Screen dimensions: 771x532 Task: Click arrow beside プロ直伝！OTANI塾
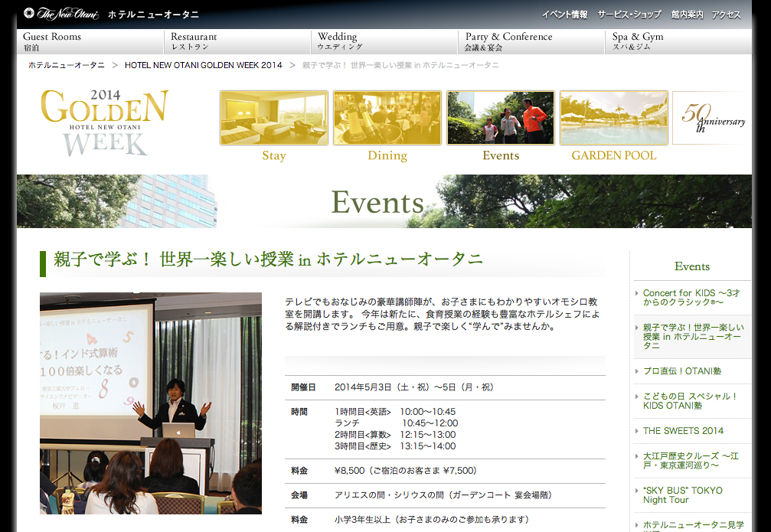(x=637, y=371)
